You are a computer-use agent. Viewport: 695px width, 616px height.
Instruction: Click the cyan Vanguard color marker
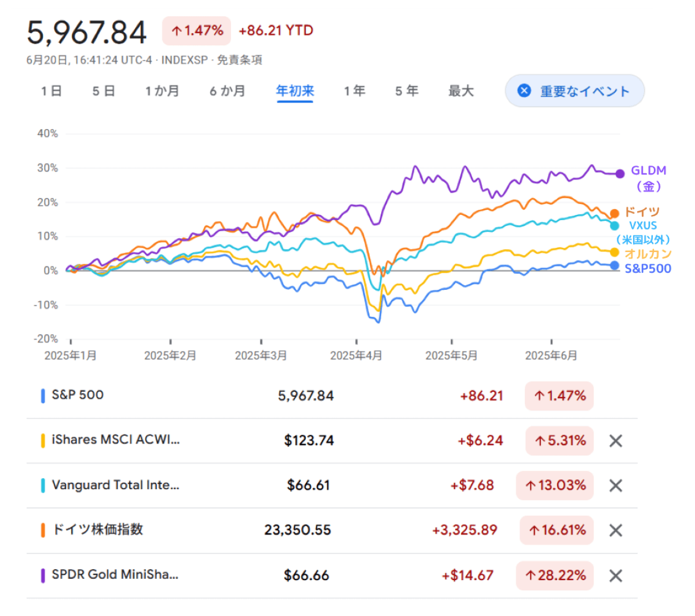(x=43, y=486)
